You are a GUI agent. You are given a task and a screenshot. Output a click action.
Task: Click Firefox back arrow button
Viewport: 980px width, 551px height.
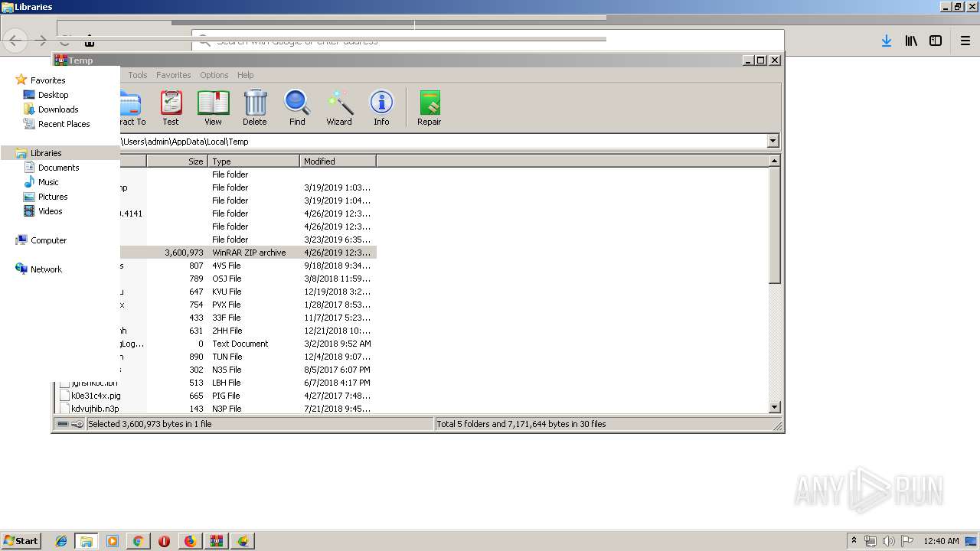[15, 41]
